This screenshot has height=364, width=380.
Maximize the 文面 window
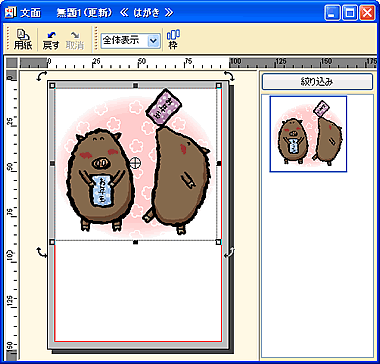(x=350, y=13)
